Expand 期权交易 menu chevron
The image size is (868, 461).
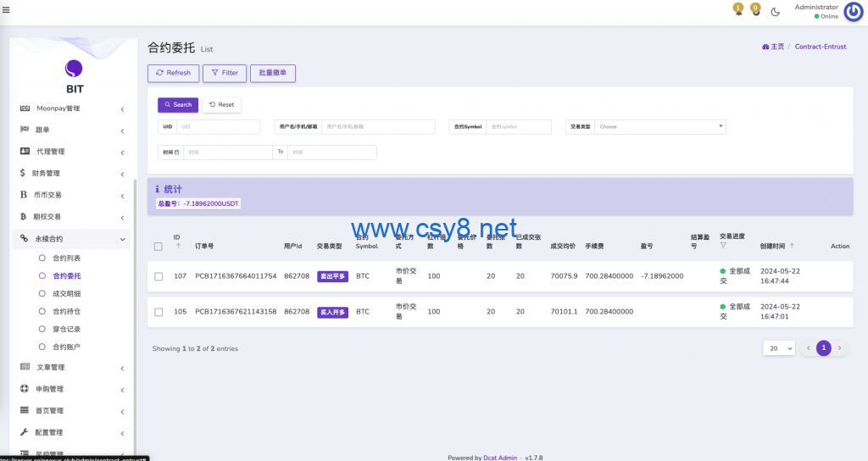coord(122,218)
